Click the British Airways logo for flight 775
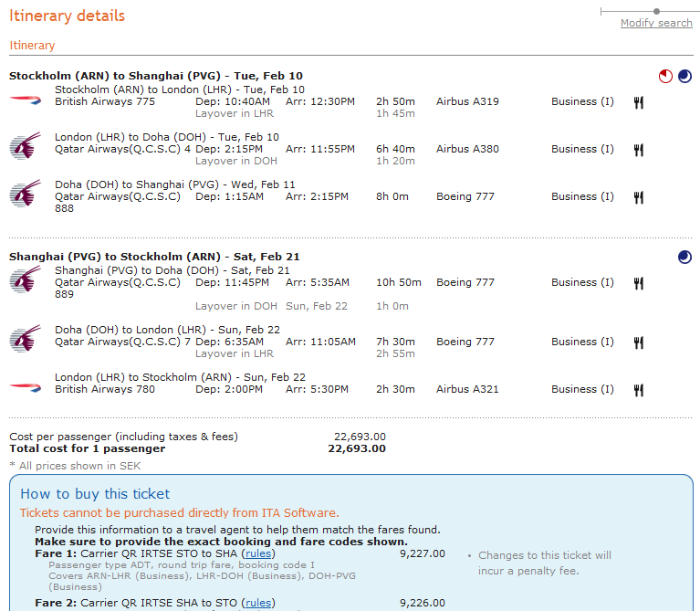This screenshot has height=611, width=700. point(26,101)
